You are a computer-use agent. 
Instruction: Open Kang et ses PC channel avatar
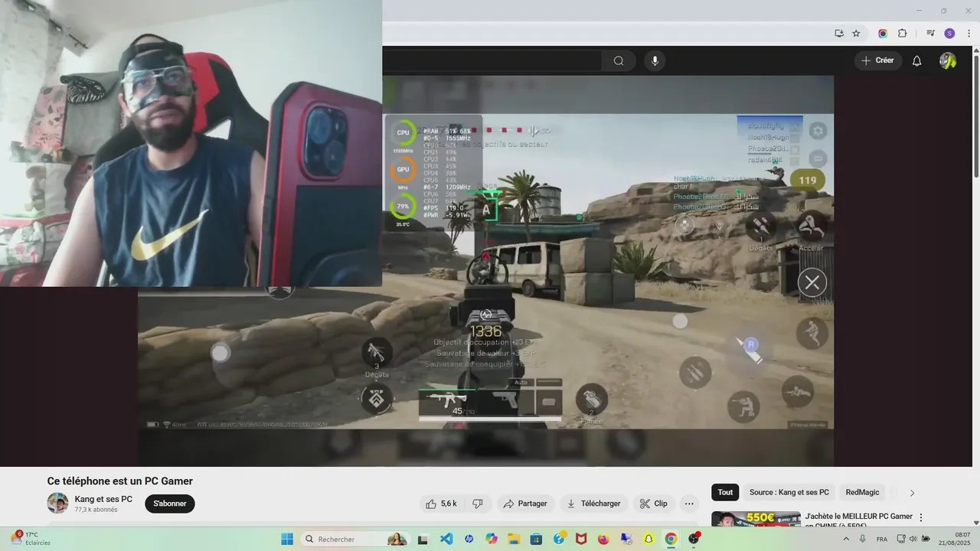(x=57, y=503)
